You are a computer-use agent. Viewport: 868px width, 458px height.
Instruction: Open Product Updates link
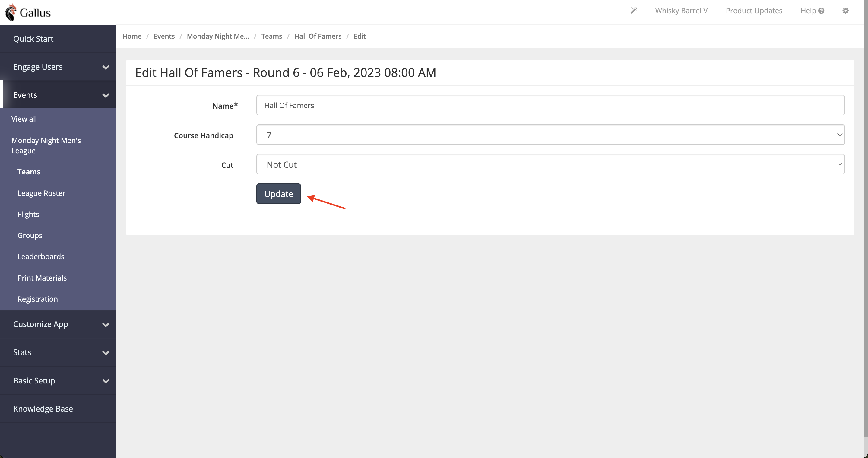(x=754, y=11)
